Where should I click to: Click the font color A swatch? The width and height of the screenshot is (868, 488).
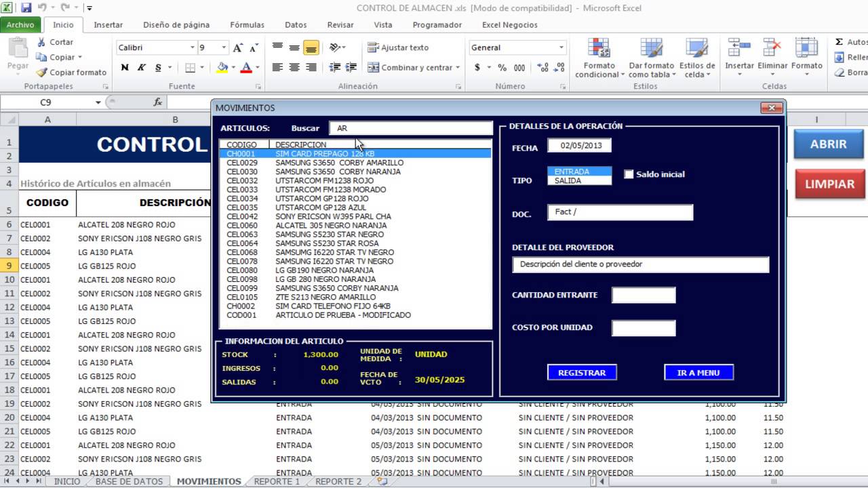245,67
